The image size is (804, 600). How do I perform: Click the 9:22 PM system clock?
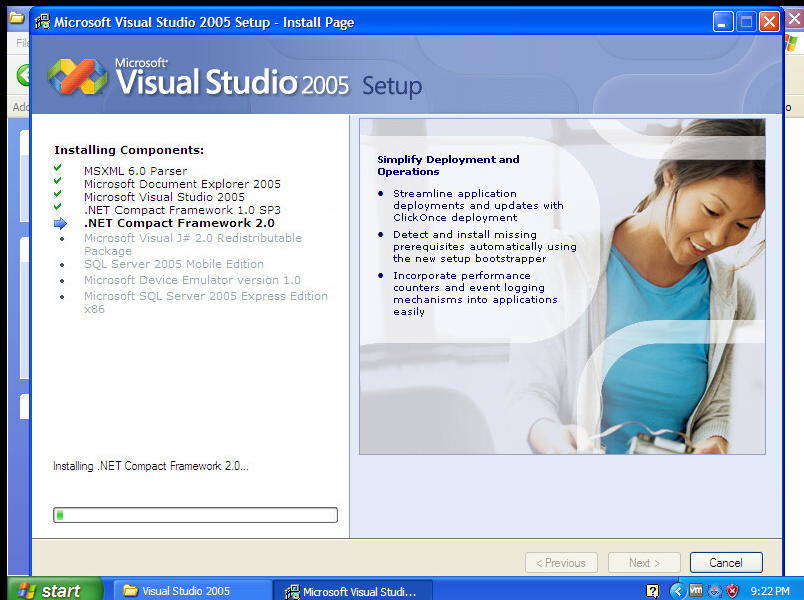point(770,591)
